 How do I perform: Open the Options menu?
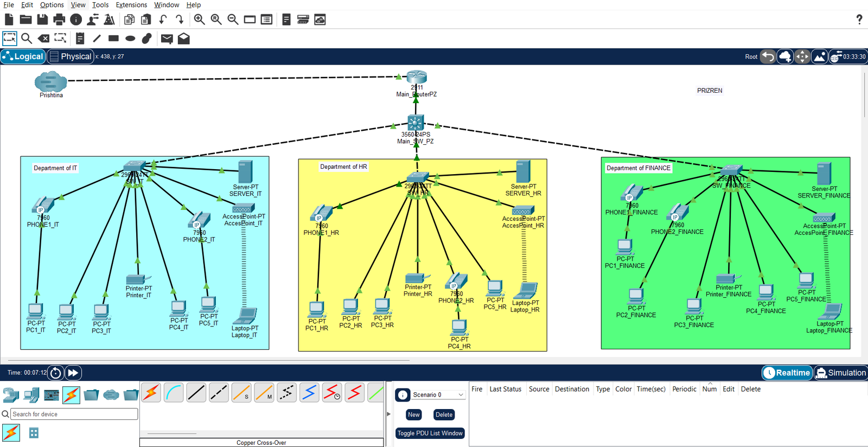(52, 5)
